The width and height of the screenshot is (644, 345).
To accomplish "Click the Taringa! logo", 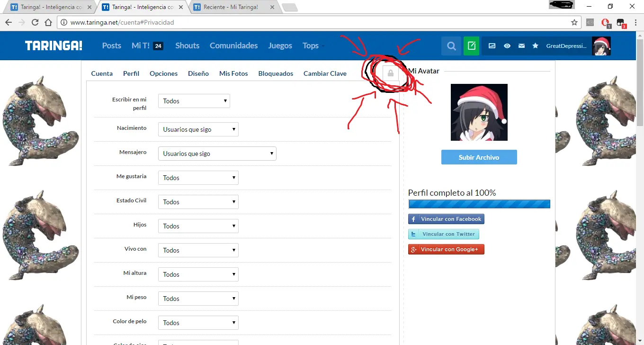I will pyautogui.click(x=54, y=45).
